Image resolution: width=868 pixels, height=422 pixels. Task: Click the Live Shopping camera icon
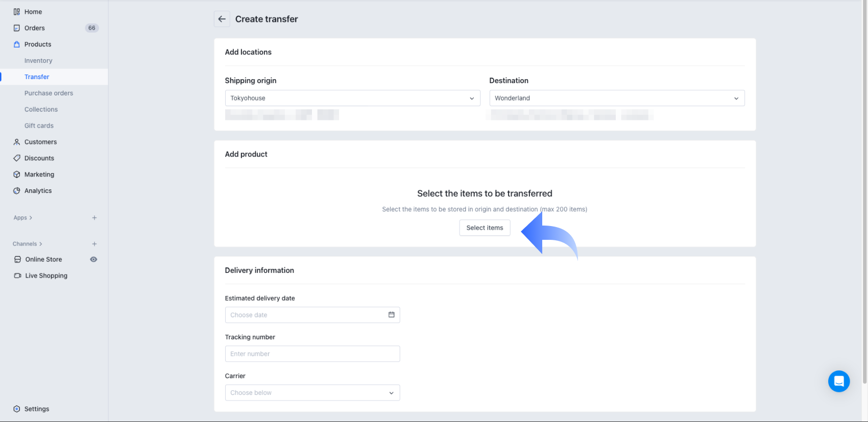(17, 276)
